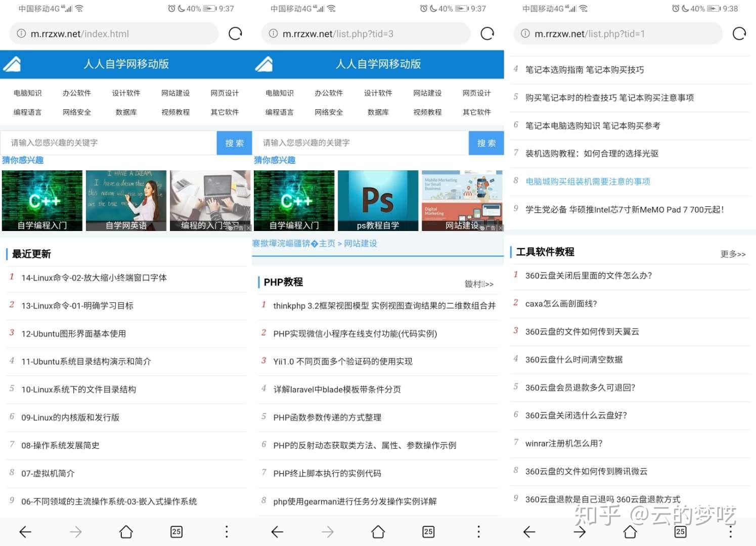This screenshot has width=756, height=546.
Task: Switch to the 视频教程 section
Action: 175,112
